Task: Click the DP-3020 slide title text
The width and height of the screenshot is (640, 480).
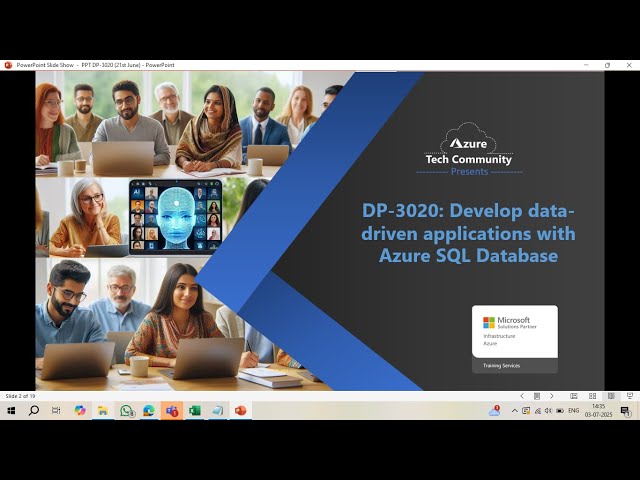Action: (x=468, y=233)
